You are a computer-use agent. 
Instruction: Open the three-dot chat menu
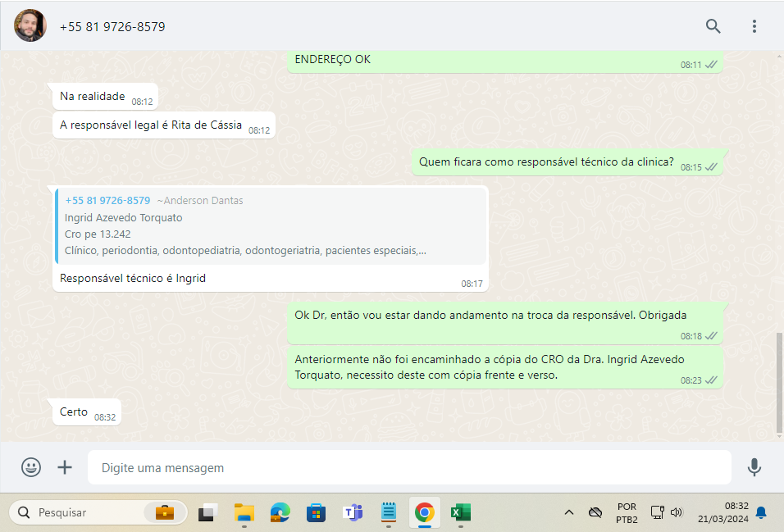[754, 26]
